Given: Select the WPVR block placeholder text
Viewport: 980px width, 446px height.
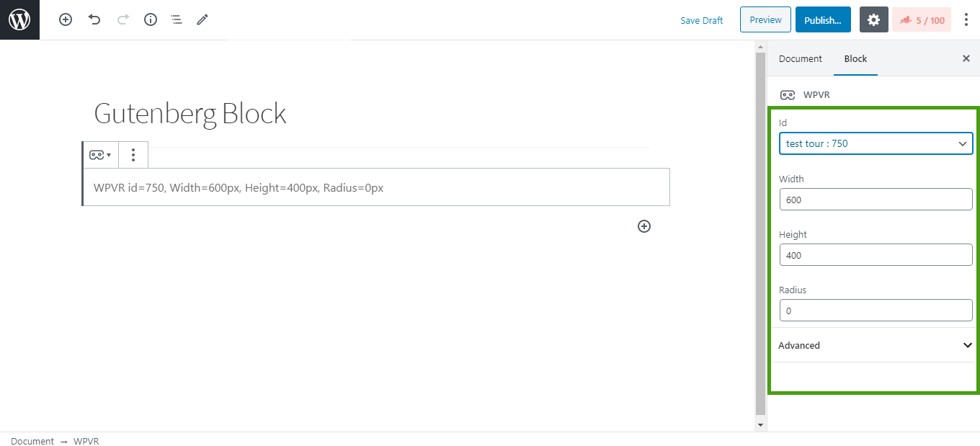Looking at the screenshot, I should 239,187.
